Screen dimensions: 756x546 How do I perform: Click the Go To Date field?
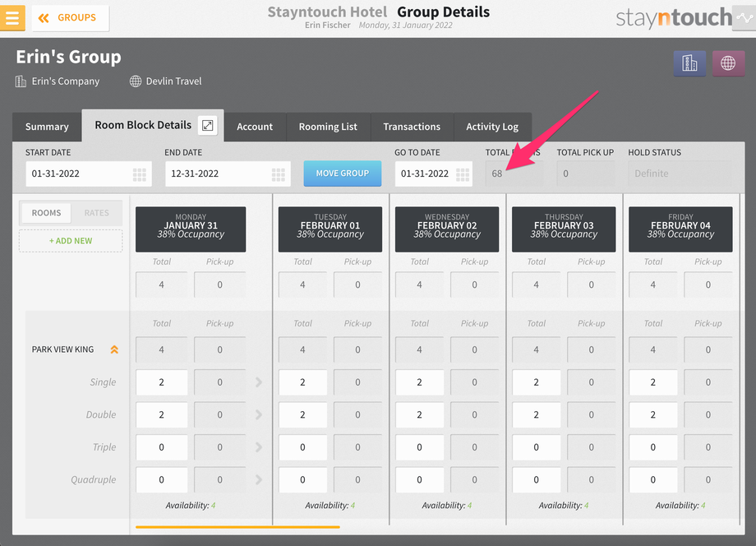tap(433, 174)
